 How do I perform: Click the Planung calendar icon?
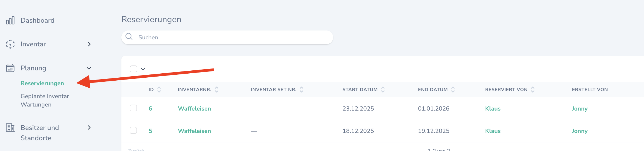(x=10, y=68)
